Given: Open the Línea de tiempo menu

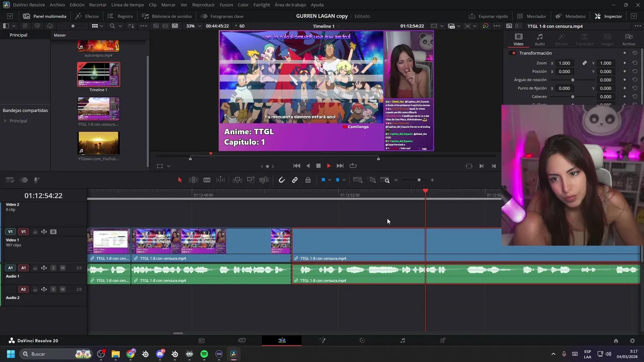Looking at the screenshot, I should pyautogui.click(x=127, y=5).
